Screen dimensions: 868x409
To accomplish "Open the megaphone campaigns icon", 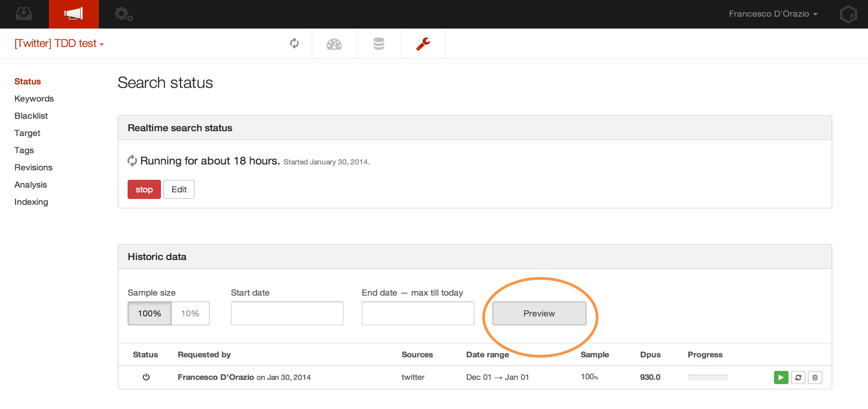I will pos(73,14).
